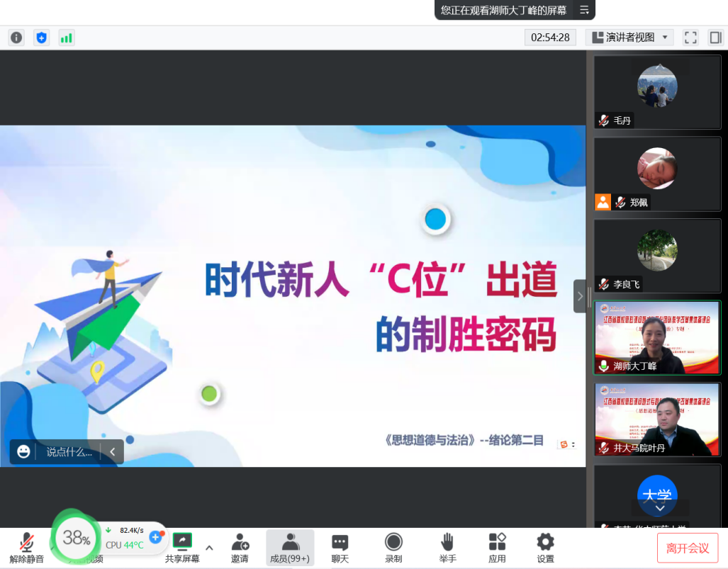Open the 成员(99+) members list

(290, 547)
